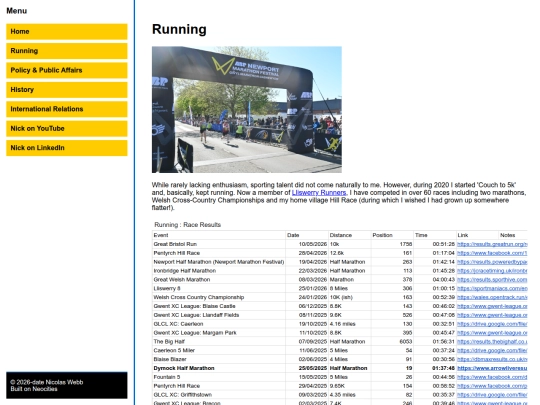Open Dymock Half Marathon arrowlive link
The width and height of the screenshot is (540, 405).
point(492,368)
